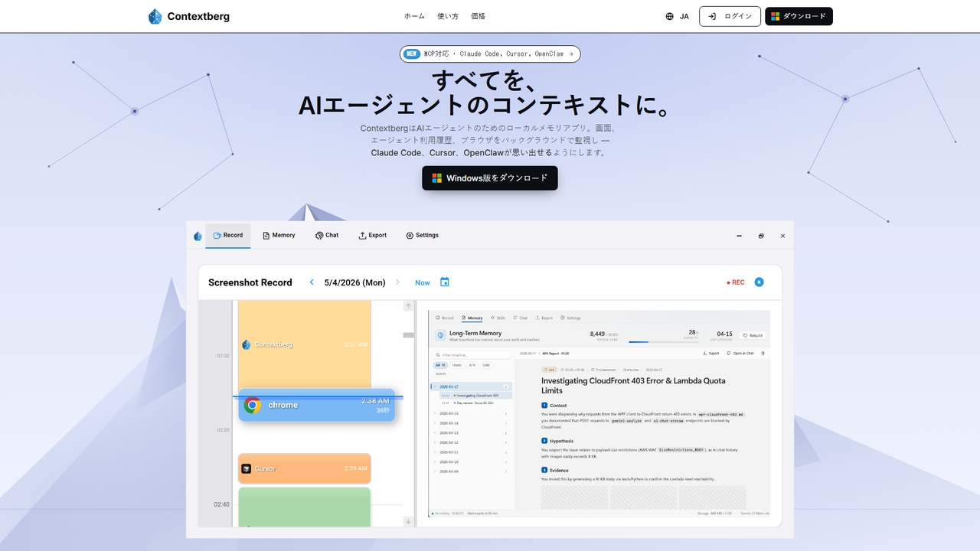
Task: Go to the next day with right chevron
Action: tap(397, 282)
